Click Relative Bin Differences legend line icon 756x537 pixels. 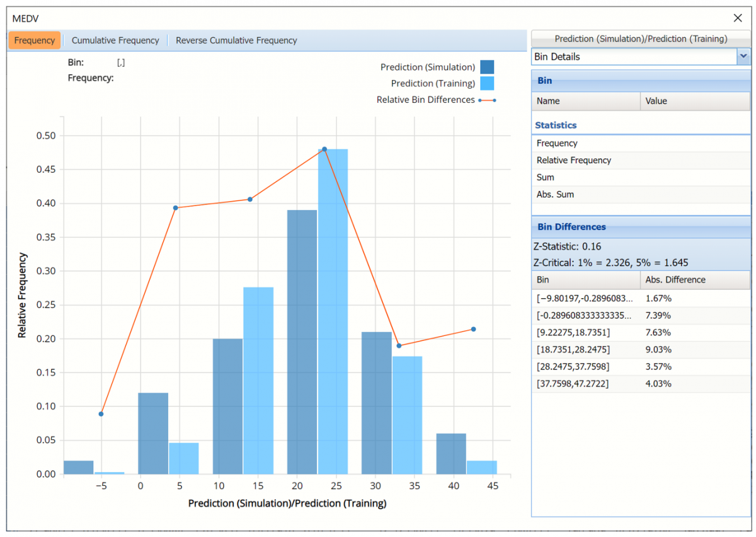[487, 100]
